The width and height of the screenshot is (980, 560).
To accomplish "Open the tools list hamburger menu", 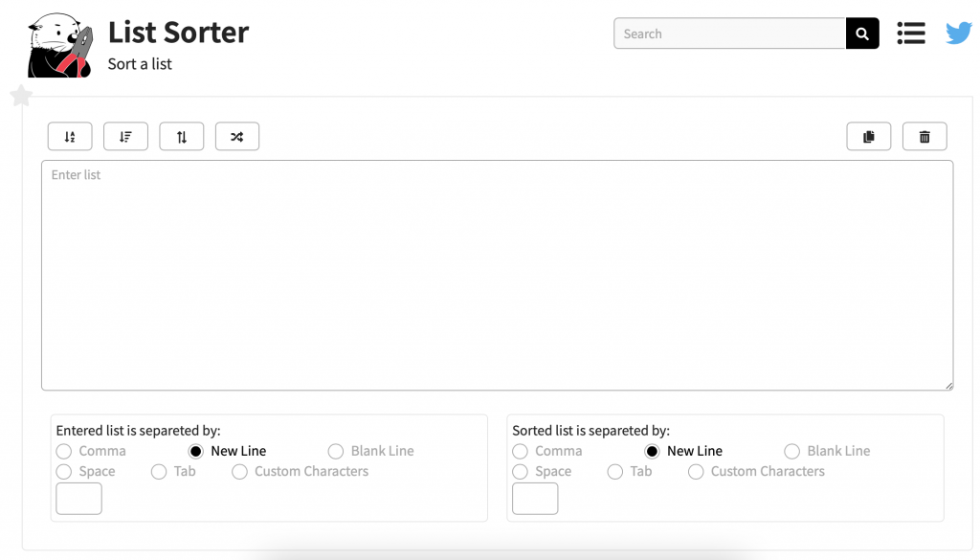I will point(910,33).
